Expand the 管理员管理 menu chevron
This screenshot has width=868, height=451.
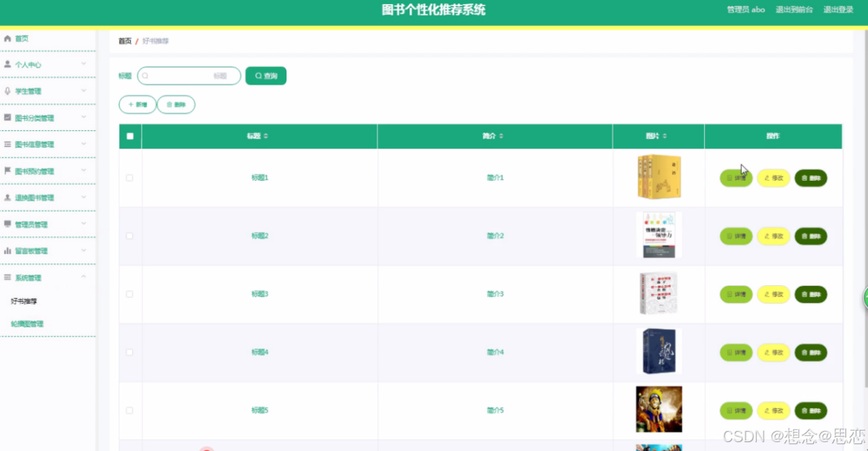pyautogui.click(x=84, y=224)
